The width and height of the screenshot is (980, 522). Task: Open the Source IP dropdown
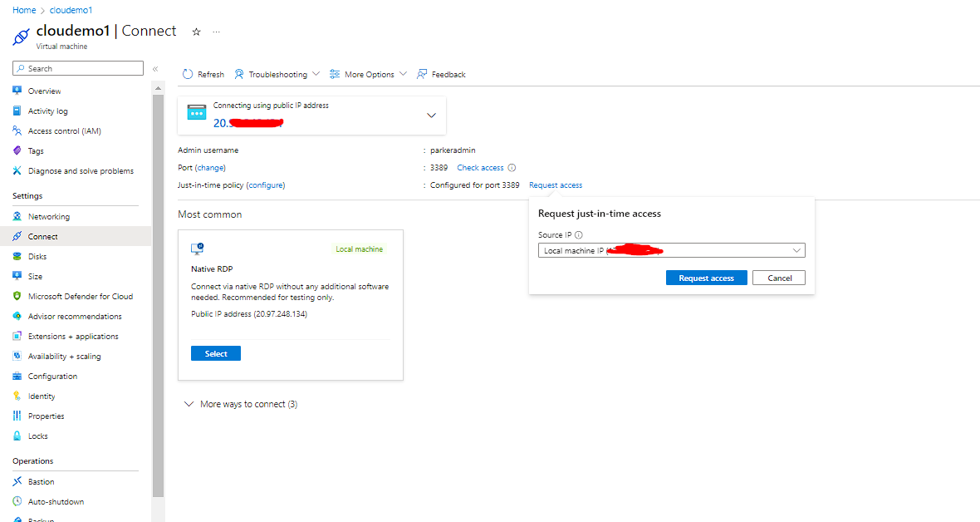coord(671,250)
